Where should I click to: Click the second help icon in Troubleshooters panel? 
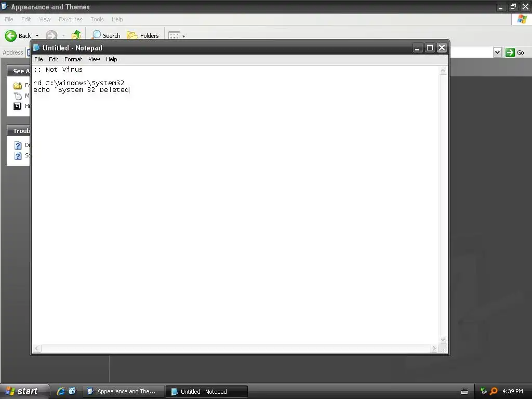click(x=18, y=156)
